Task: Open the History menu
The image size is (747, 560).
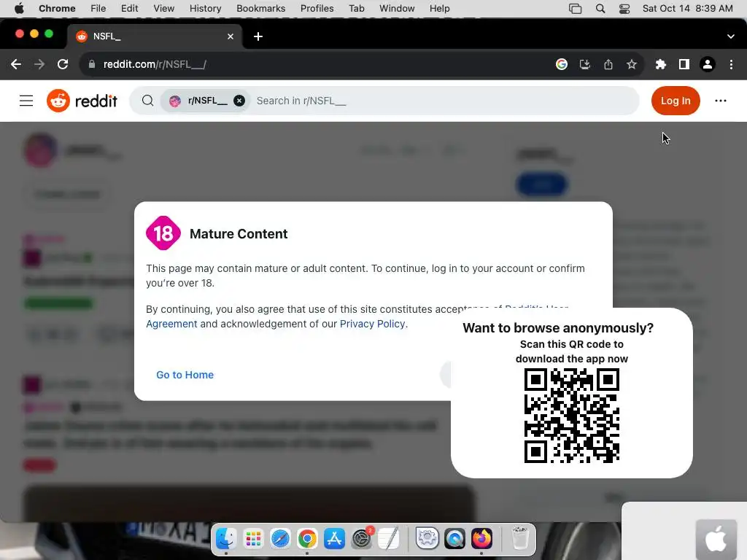Action: [205, 8]
